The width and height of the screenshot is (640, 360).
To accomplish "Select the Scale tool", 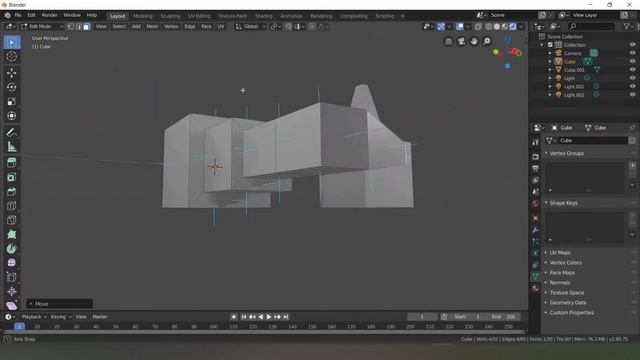I will click(x=12, y=101).
